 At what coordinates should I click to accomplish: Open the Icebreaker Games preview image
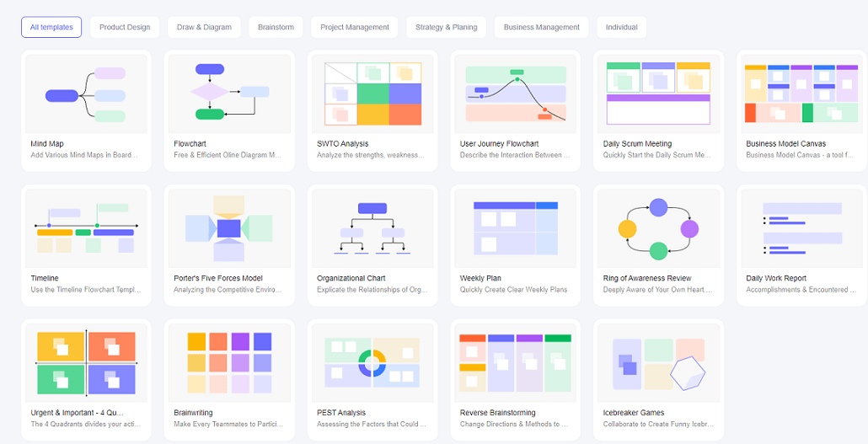659,362
